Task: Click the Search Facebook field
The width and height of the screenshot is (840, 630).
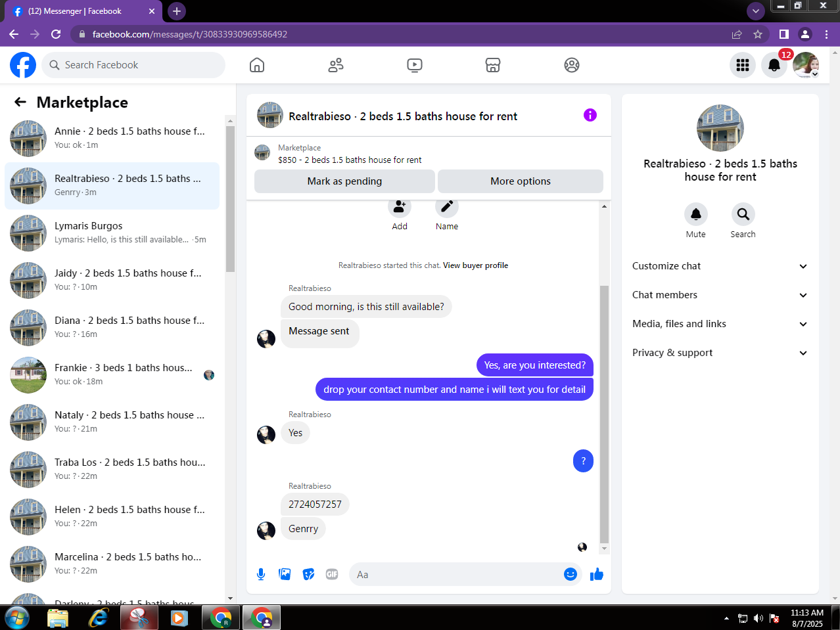Action: point(134,65)
